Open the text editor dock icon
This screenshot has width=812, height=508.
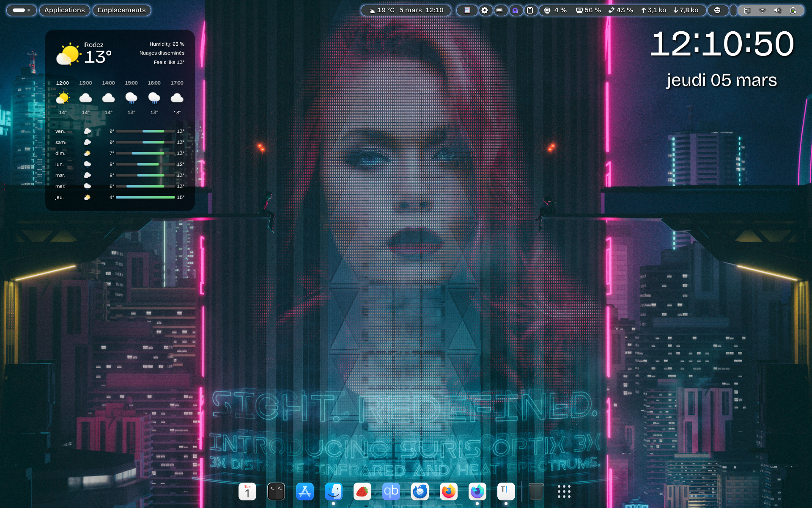[506, 491]
